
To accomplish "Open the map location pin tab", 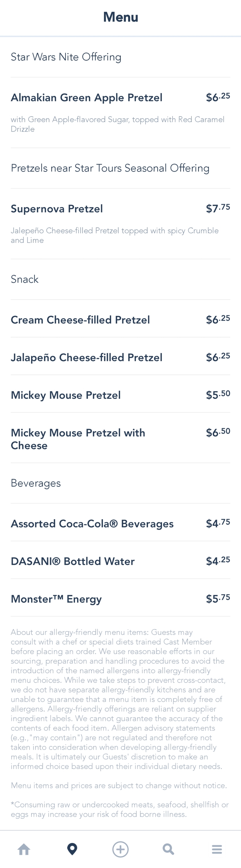I will click(72, 849).
